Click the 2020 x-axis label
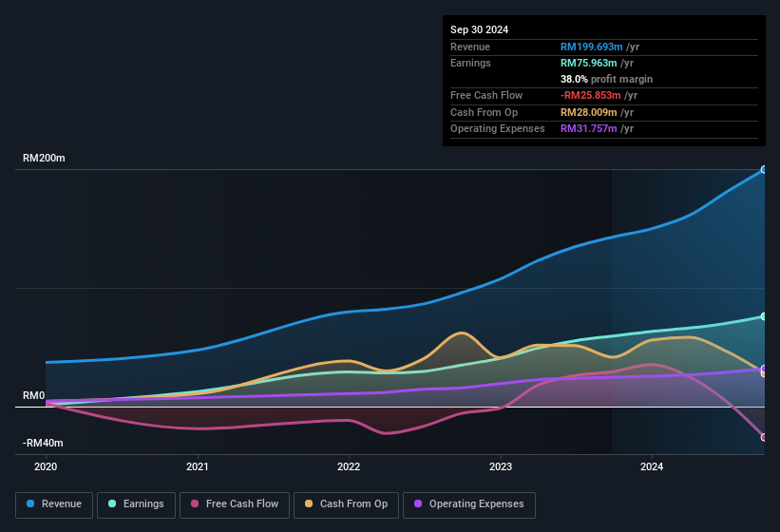 coord(46,466)
